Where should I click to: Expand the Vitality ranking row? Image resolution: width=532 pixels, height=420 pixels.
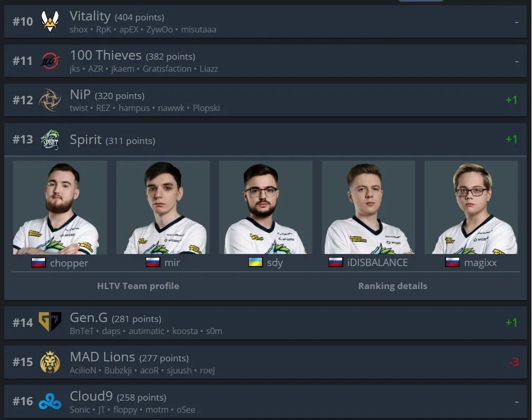click(265, 21)
